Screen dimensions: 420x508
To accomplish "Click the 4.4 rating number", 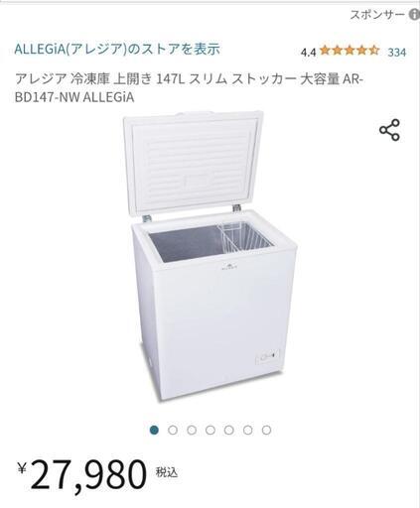I will [308, 52].
